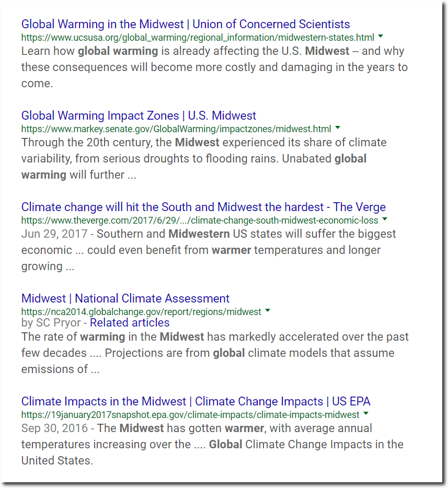
Task: Open Global Warming Impact Zones U.S. Midwest link
Action: point(139,116)
